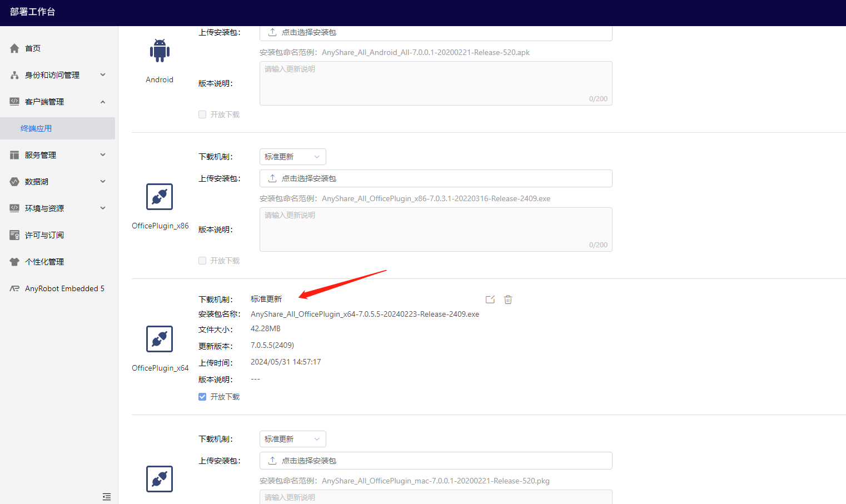846x504 pixels.
Task: Collapse 客户端管理 chevron
Action: click(x=103, y=102)
